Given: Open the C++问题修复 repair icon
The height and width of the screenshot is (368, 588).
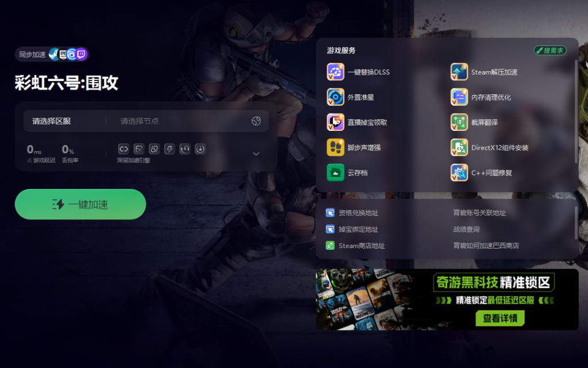Looking at the screenshot, I should coord(459,172).
